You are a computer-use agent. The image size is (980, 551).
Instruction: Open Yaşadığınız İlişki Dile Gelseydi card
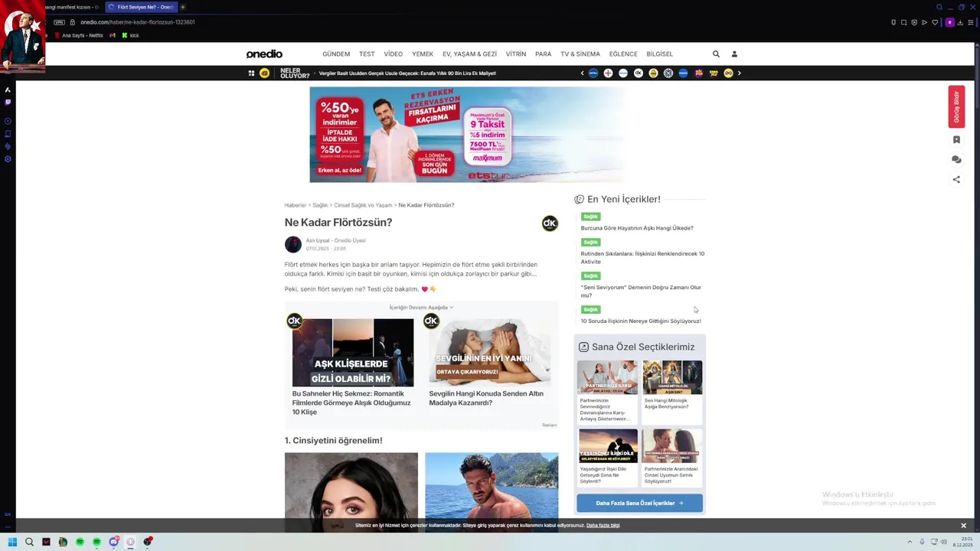[608, 457]
